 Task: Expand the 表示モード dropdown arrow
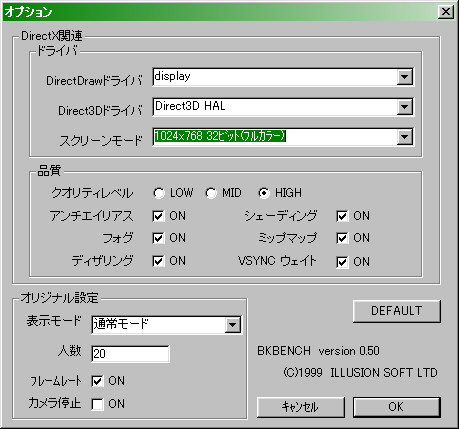pyautogui.click(x=232, y=325)
